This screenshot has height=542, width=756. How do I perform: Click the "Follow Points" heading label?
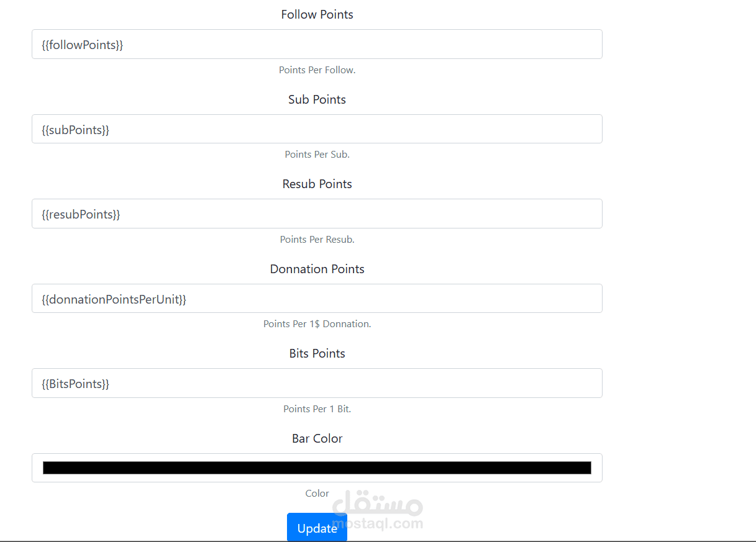click(317, 14)
